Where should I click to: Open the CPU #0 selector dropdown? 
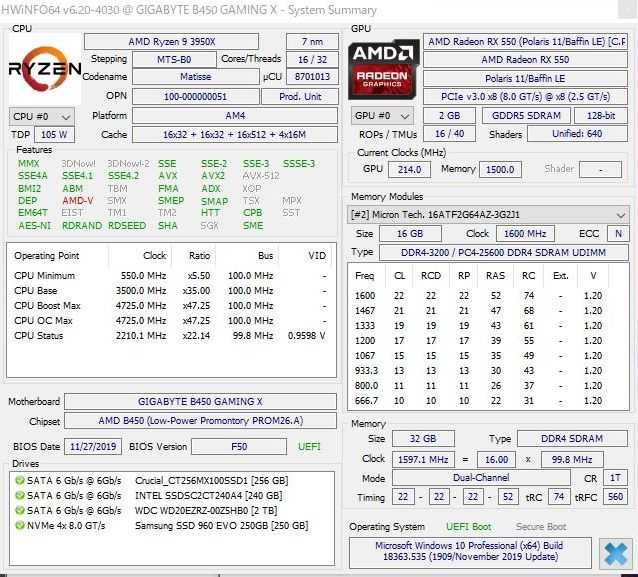tap(42, 117)
